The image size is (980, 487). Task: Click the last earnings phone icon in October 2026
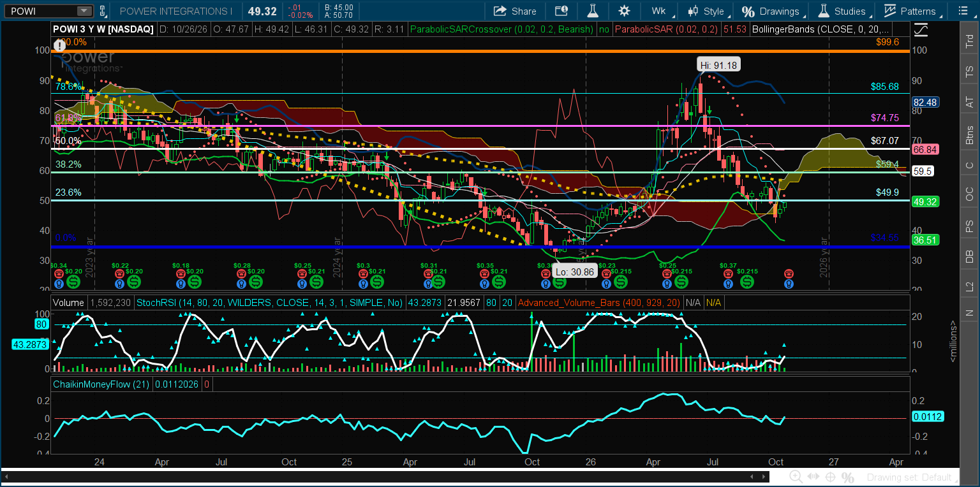pos(789,273)
